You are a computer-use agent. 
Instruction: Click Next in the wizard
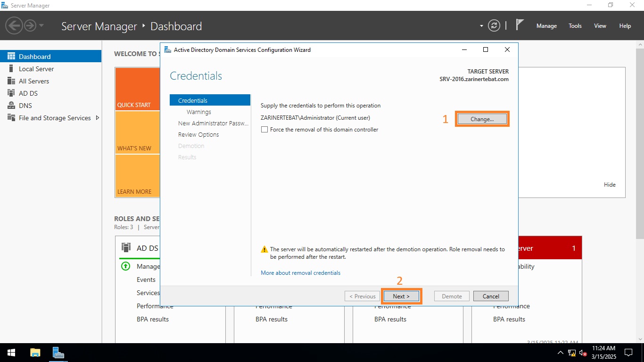point(401,296)
